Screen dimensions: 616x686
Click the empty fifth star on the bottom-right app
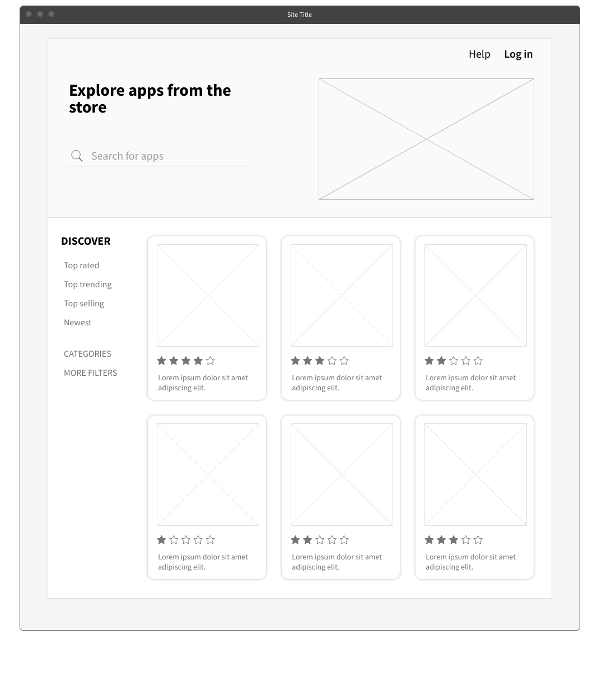478,540
